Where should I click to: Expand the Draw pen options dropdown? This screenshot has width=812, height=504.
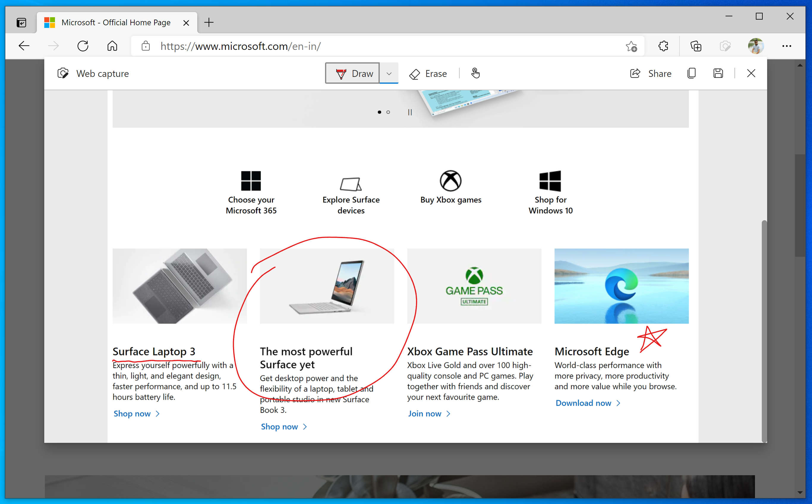(x=389, y=73)
